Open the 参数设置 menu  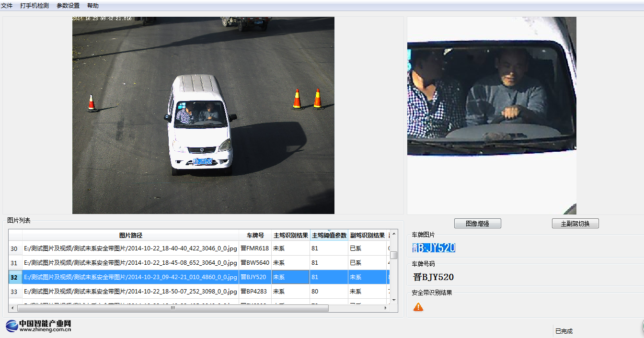click(68, 6)
